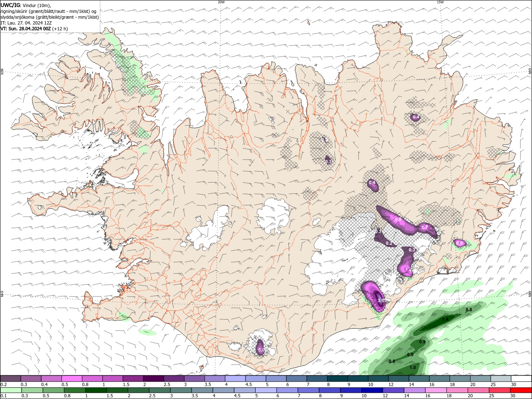Screen dimensions: 532x399
Task: Click the top-row pale grey swatch labeled 25
Action: click(501, 379)
